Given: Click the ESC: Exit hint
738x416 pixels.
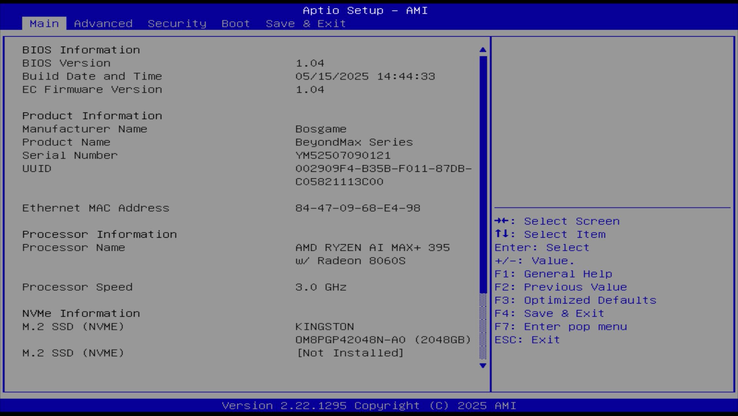Looking at the screenshot, I should coord(527,340).
